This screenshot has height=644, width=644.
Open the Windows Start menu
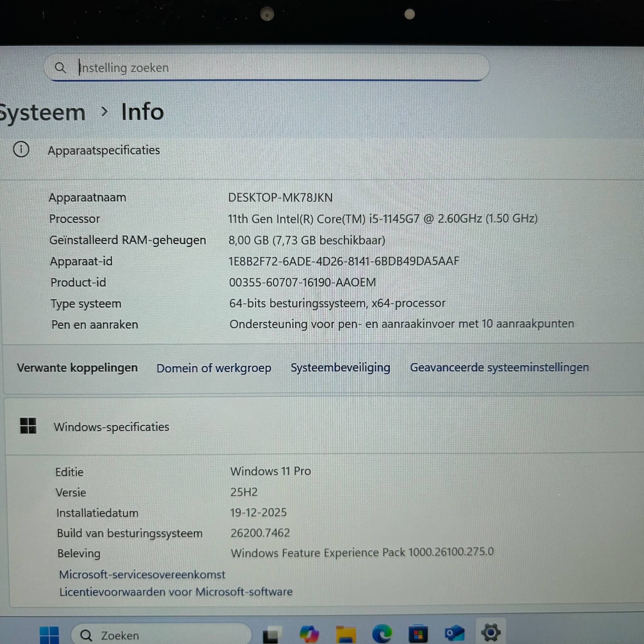click(49, 634)
